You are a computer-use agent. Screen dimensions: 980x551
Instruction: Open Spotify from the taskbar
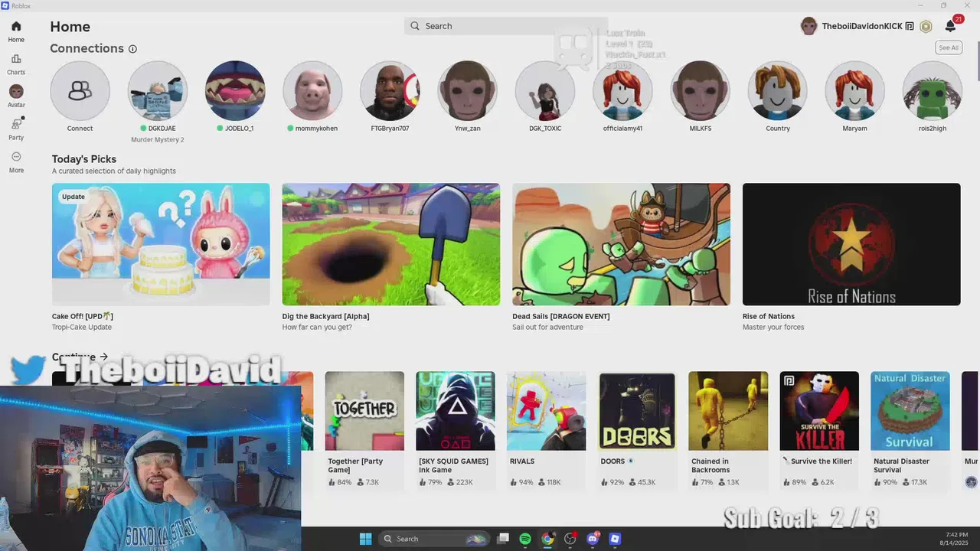click(x=525, y=539)
